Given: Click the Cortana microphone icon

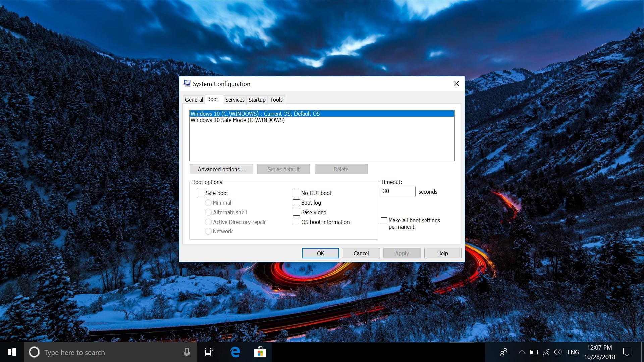Looking at the screenshot, I should tap(187, 352).
